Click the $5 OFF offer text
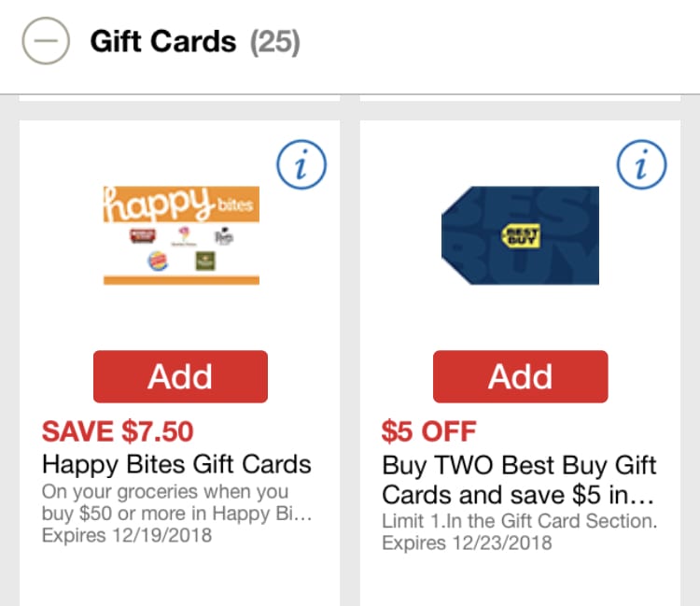This screenshot has width=700, height=606. pos(428,431)
